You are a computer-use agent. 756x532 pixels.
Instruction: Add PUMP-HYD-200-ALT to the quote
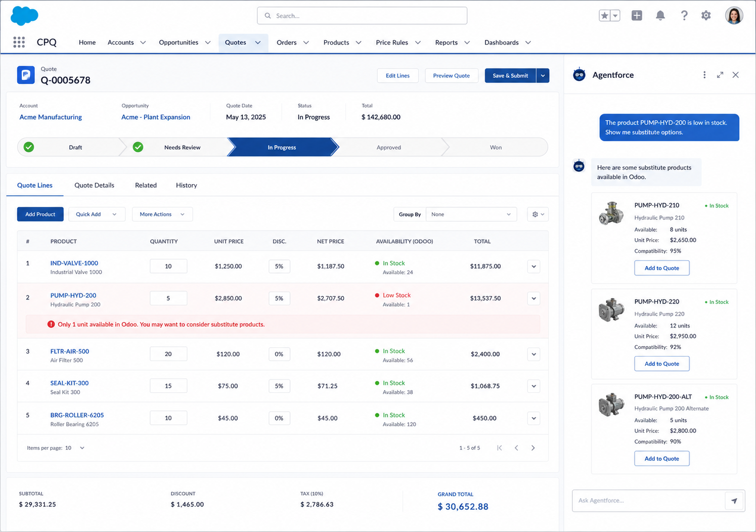click(661, 459)
